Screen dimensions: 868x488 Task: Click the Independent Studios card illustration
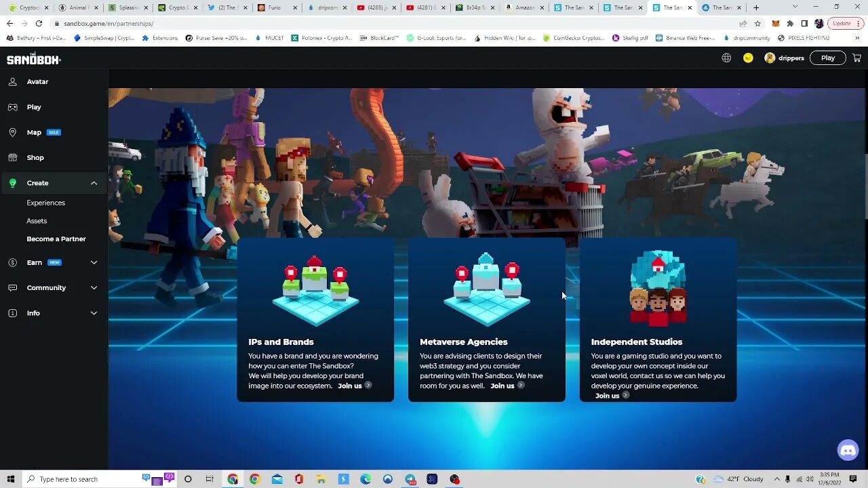click(658, 289)
